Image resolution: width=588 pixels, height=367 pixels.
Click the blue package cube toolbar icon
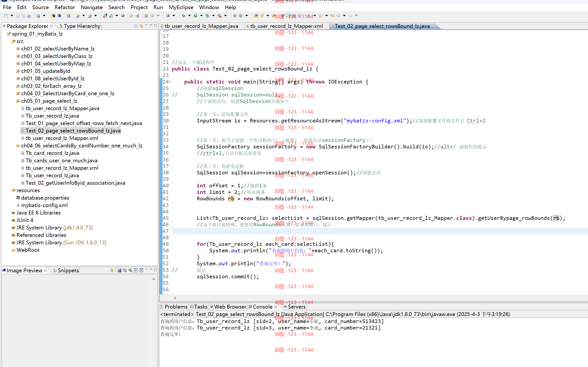pos(59,16)
